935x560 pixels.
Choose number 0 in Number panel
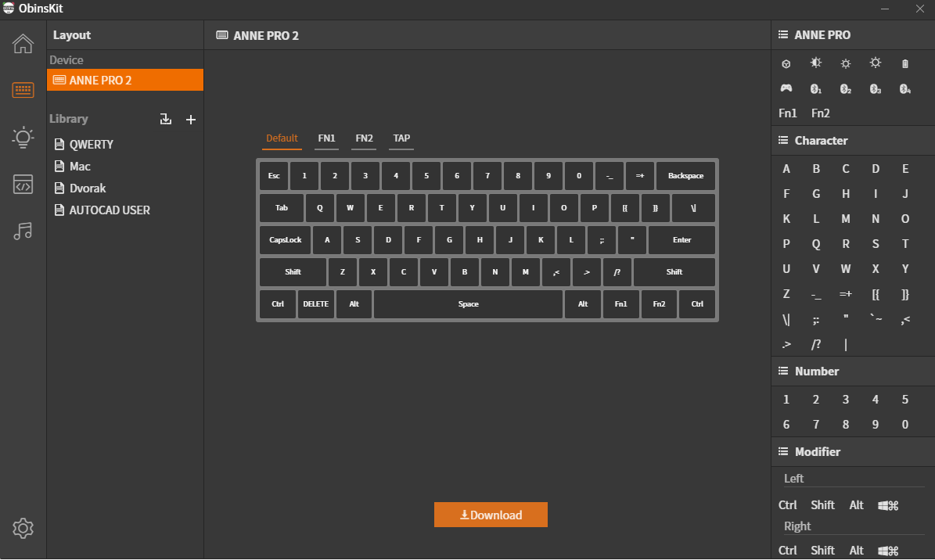[x=905, y=425]
